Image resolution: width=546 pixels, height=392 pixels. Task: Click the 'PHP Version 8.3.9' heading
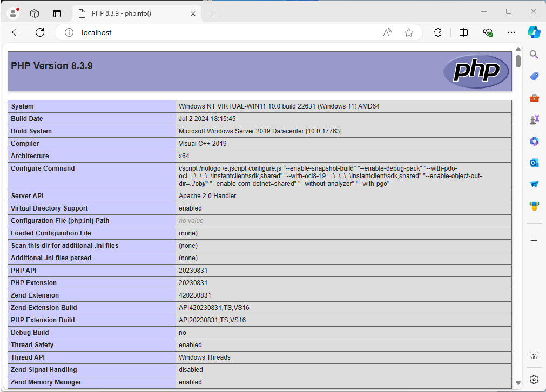pyautogui.click(x=51, y=66)
